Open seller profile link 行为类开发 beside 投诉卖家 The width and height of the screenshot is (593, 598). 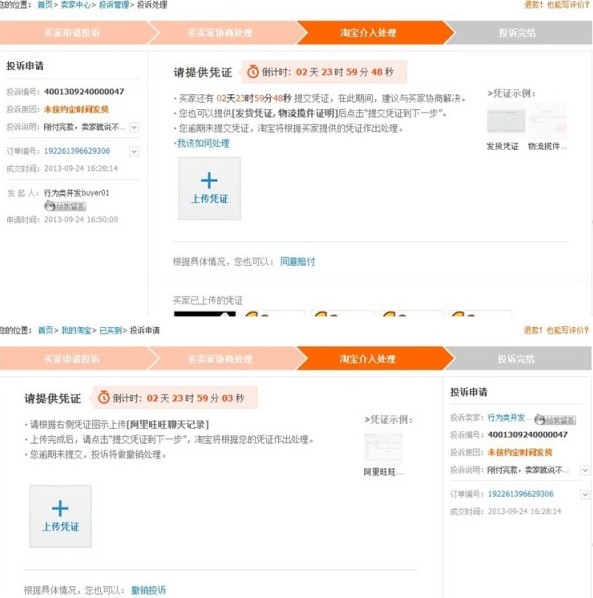(509, 418)
